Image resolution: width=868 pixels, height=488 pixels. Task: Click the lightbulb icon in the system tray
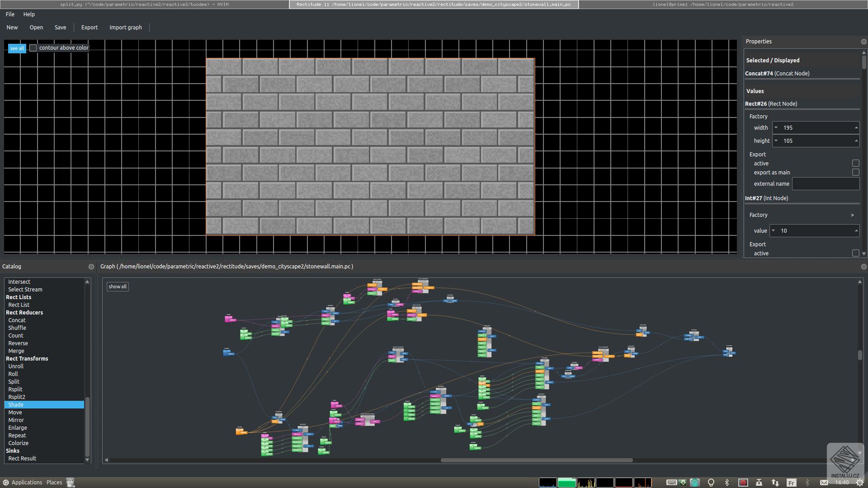[x=711, y=483]
